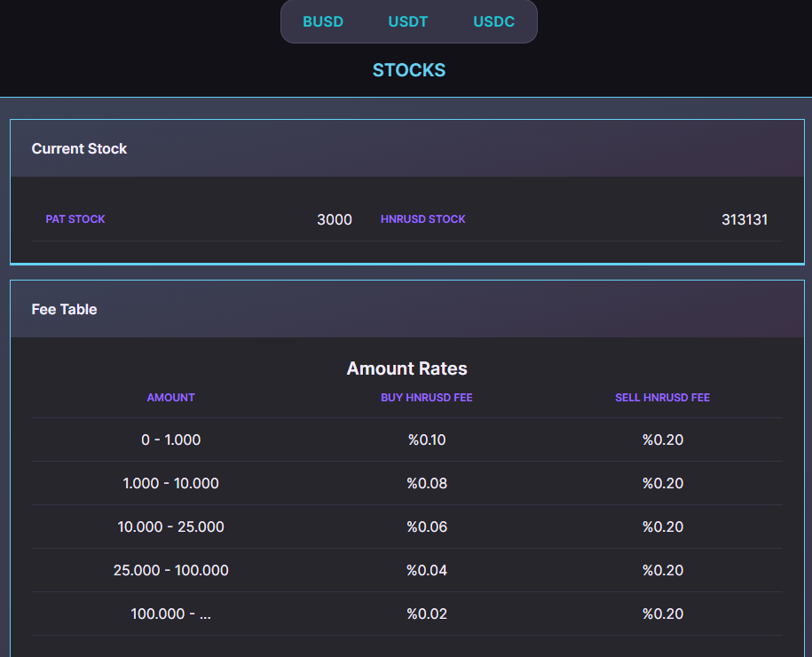Select the PAT stock value 3000
This screenshot has width=812, height=657.
point(334,219)
